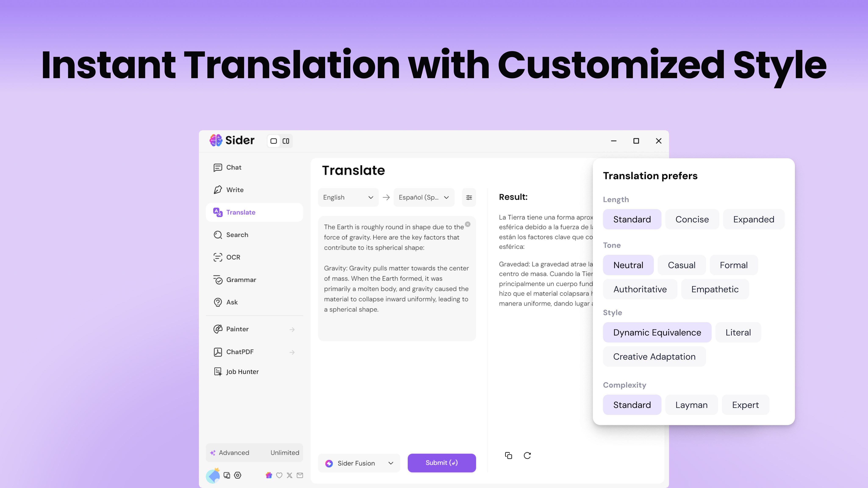Open the Painter arrow icon
868x488 pixels.
coord(292,330)
